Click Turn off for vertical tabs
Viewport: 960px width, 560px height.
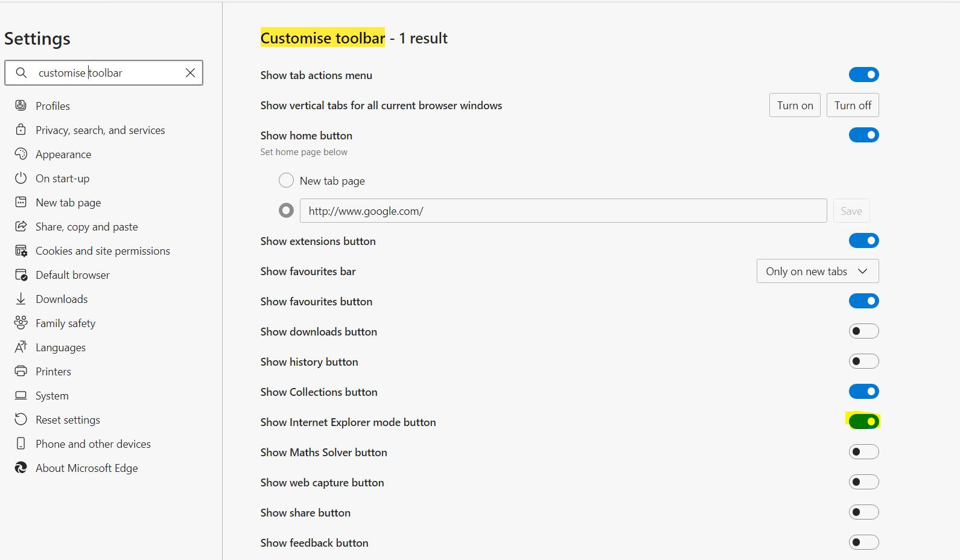tap(853, 105)
